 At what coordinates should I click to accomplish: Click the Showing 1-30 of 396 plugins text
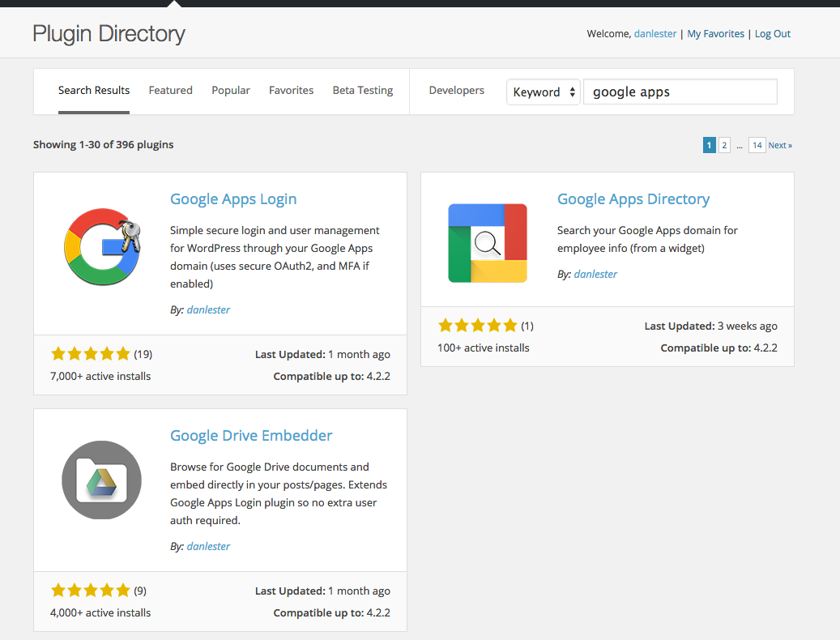point(104,144)
